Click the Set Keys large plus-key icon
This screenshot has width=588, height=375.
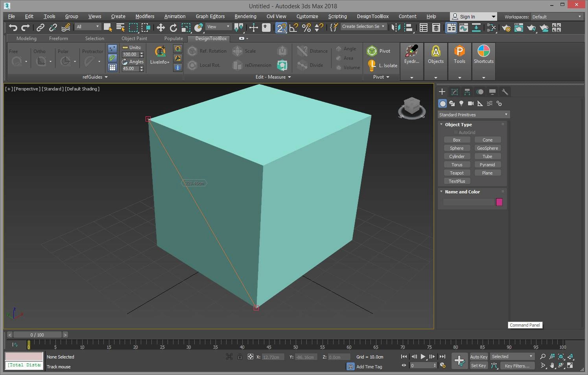click(x=459, y=361)
